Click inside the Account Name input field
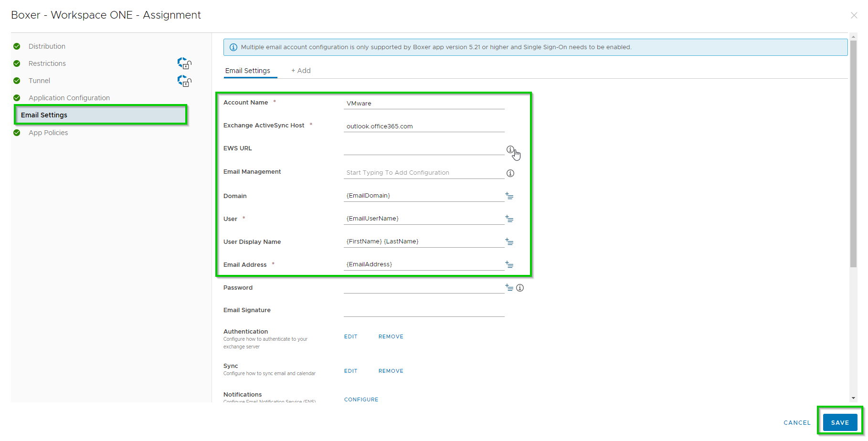This screenshot has width=868, height=441. coord(423,103)
